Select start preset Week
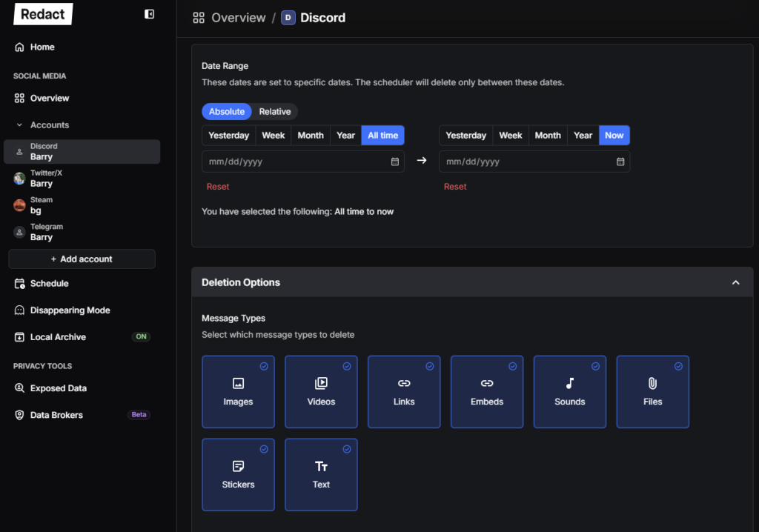This screenshot has height=532, width=759. (273, 136)
